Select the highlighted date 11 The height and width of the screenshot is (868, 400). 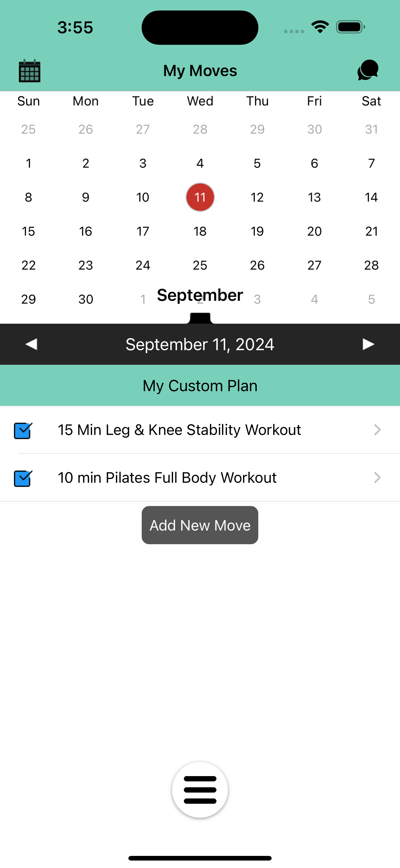point(200,197)
